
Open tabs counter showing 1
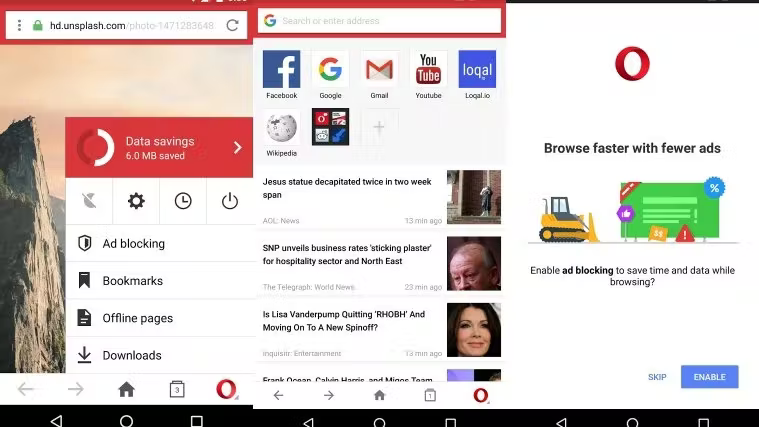point(430,396)
